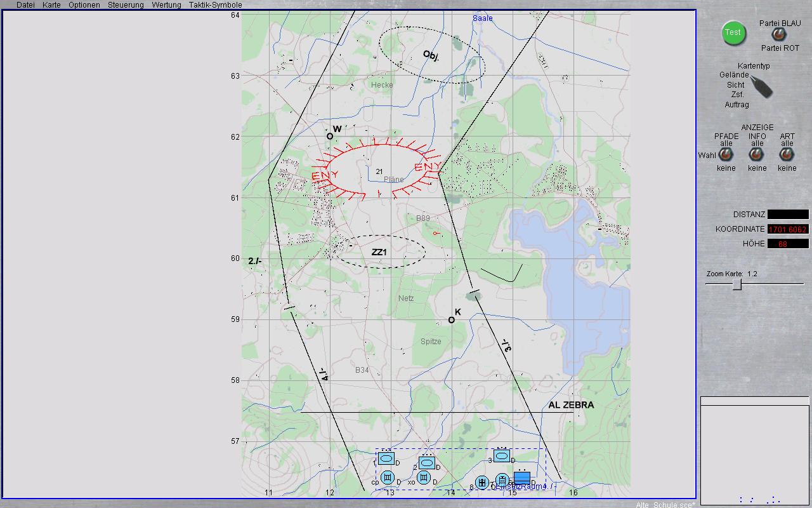Open the Wertung menu

166,4
